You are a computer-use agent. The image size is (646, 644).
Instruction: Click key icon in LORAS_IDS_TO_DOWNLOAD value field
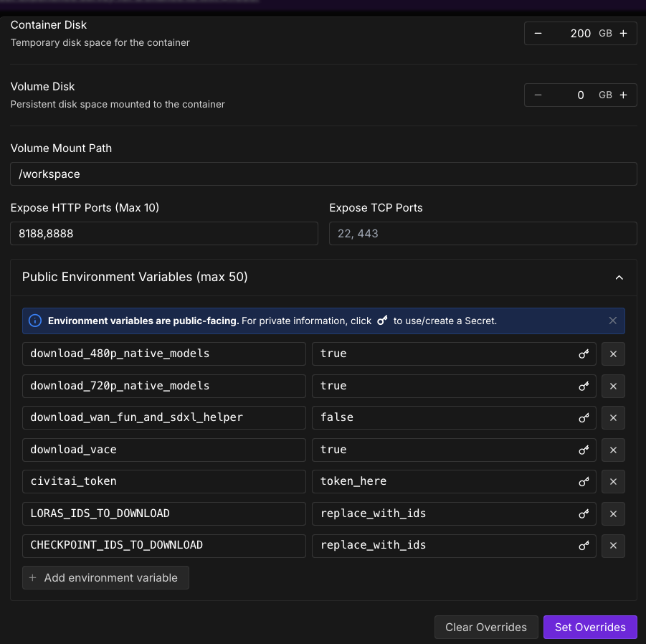tap(584, 513)
